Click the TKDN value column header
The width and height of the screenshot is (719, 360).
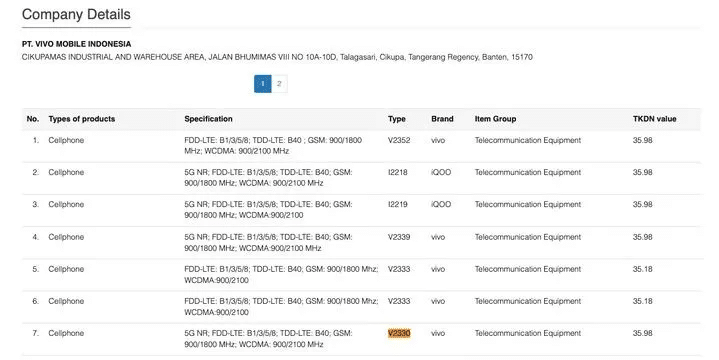coord(654,119)
